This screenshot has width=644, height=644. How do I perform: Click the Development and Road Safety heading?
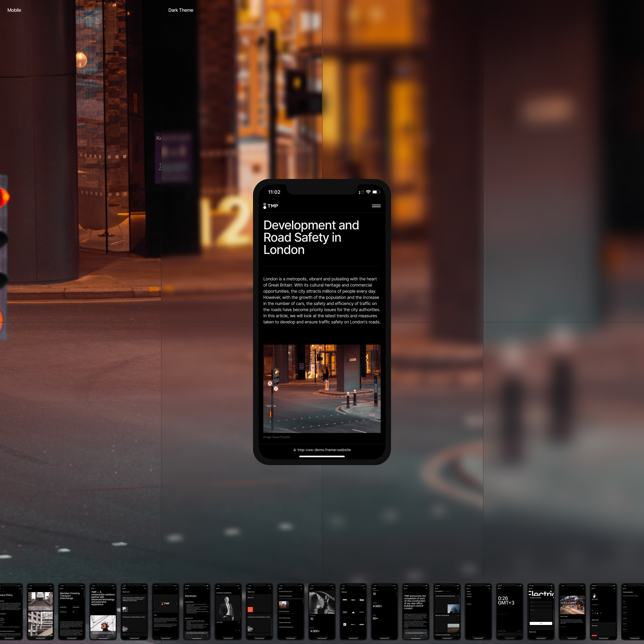point(311,237)
